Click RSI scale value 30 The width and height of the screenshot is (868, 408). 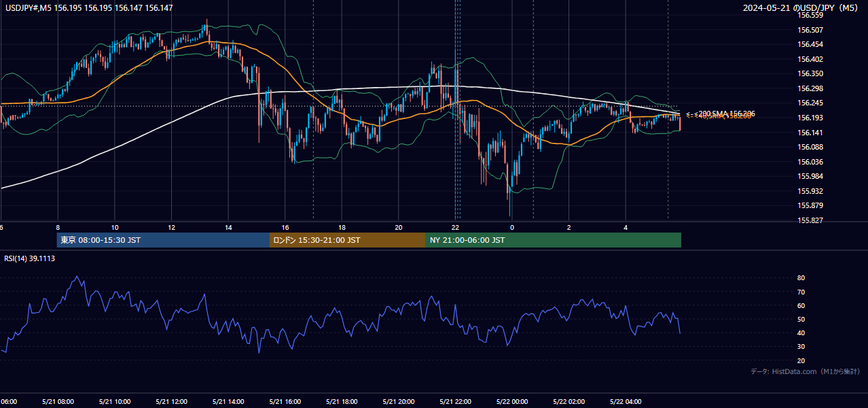click(x=801, y=347)
